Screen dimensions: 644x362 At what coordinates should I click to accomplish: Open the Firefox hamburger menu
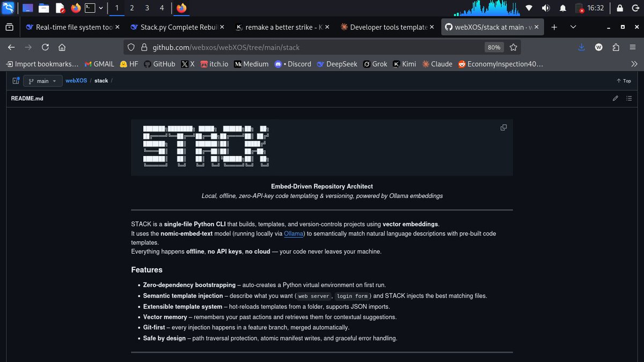pos(633,47)
